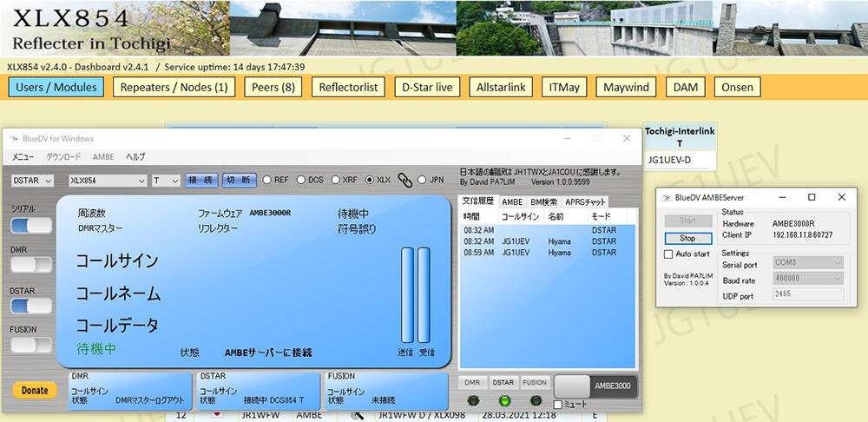Screen dimensions: 868x422
Task: Toggle the シリアル serial switch
Action: point(31,226)
